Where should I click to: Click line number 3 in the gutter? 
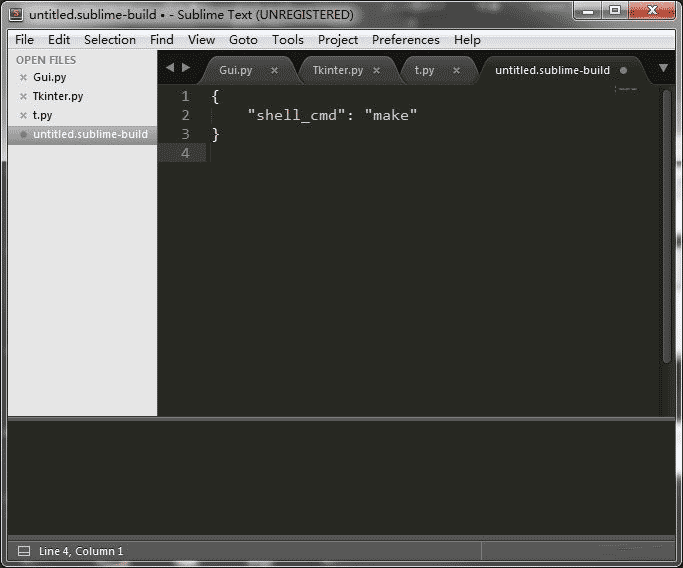click(185, 134)
